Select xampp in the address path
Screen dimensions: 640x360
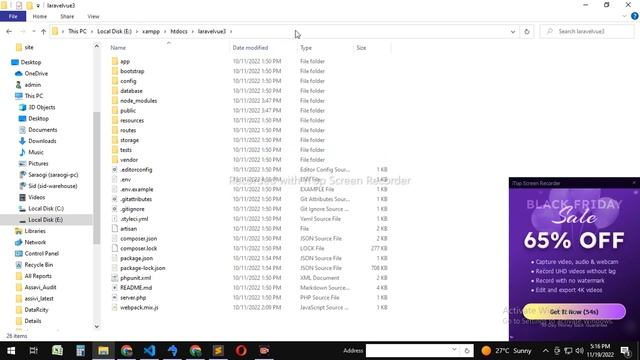coord(151,31)
